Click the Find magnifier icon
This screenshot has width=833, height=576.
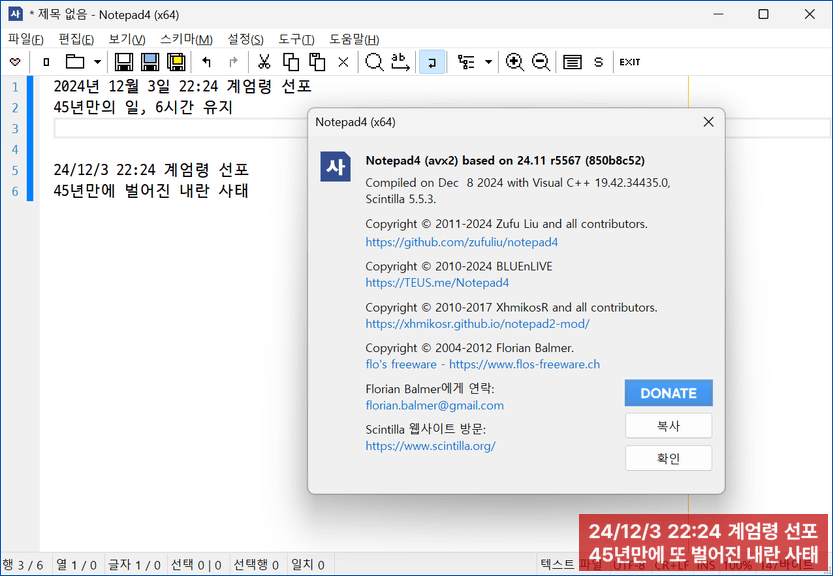[x=374, y=62]
